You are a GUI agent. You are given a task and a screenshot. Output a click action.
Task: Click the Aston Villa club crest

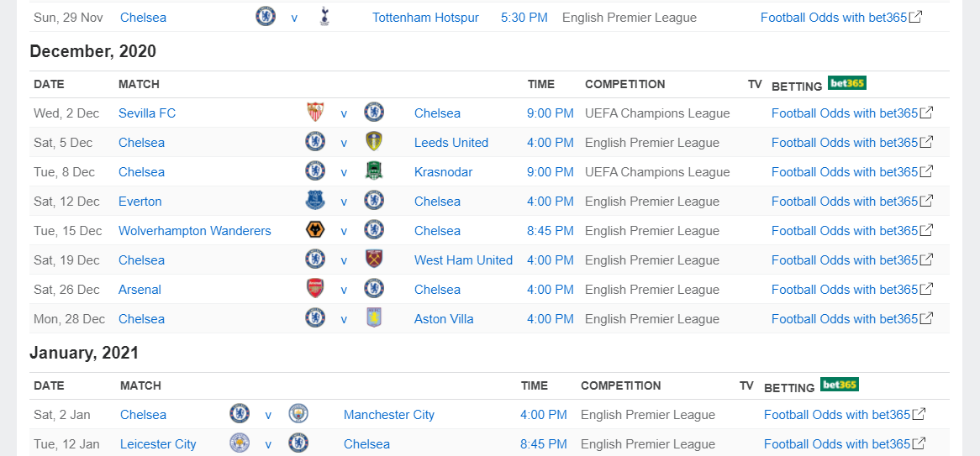[374, 318]
